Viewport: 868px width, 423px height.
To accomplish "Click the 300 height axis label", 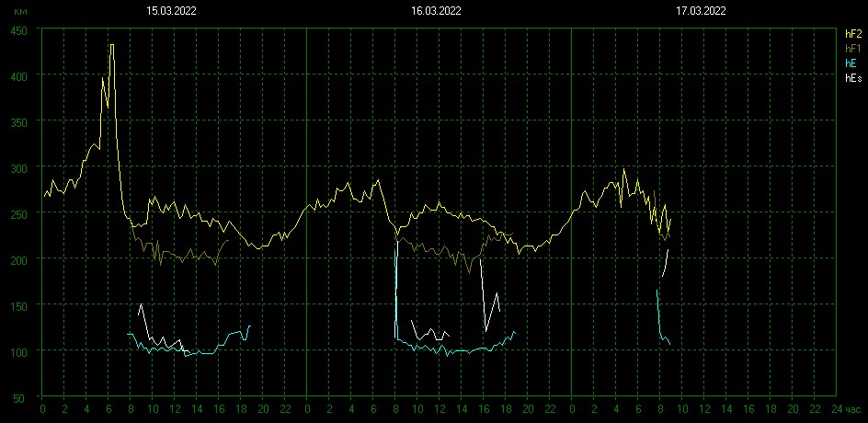I will click(x=19, y=167).
